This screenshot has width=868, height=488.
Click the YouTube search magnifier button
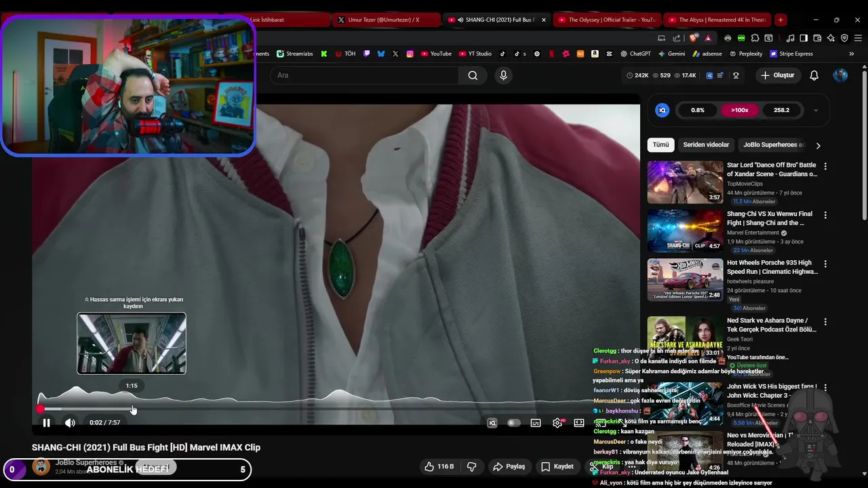pyautogui.click(x=473, y=75)
